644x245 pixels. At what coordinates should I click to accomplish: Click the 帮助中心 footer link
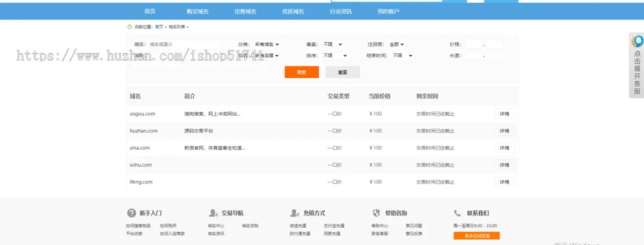tap(379, 226)
